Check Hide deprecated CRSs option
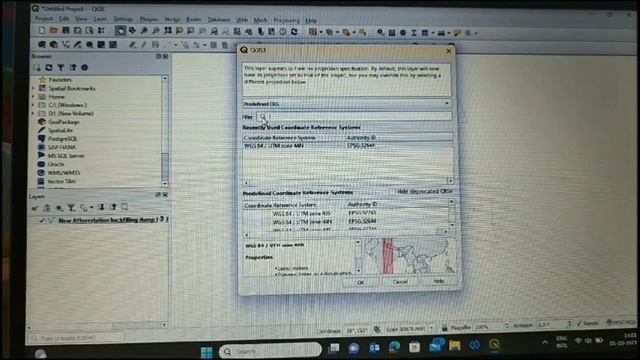Screen dimensions: 640x360 [392, 191]
